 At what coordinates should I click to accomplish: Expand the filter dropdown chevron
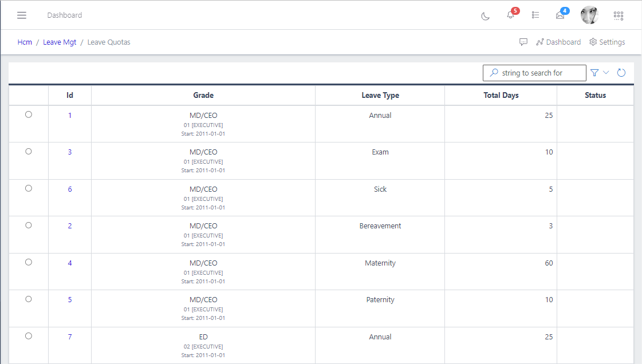pyautogui.click(x=605, y=73)
